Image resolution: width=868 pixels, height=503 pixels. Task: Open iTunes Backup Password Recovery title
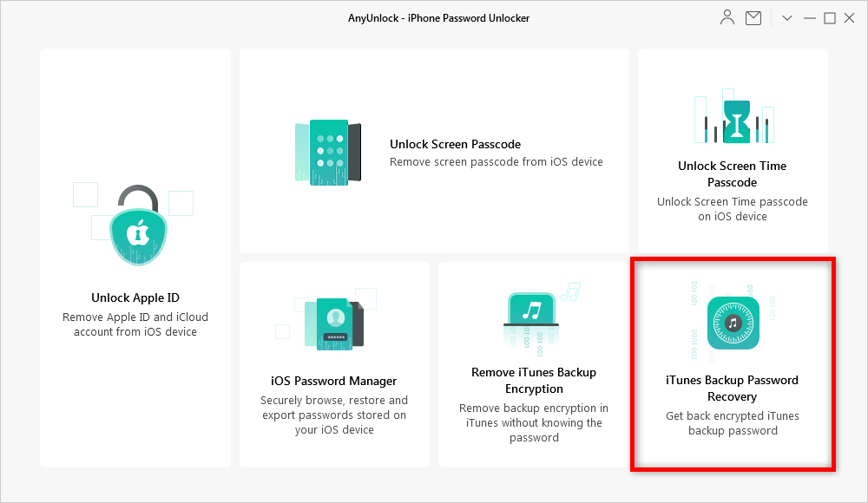pyautogui.click(x=732, y=389)
